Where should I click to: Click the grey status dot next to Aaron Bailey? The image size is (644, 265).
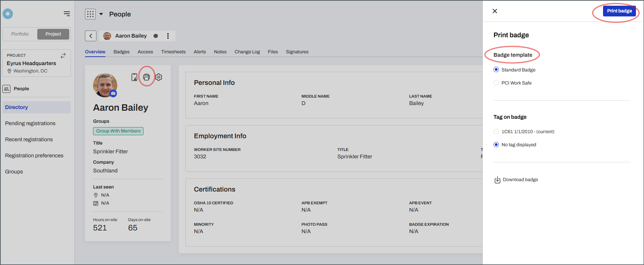tap(156, 36)
